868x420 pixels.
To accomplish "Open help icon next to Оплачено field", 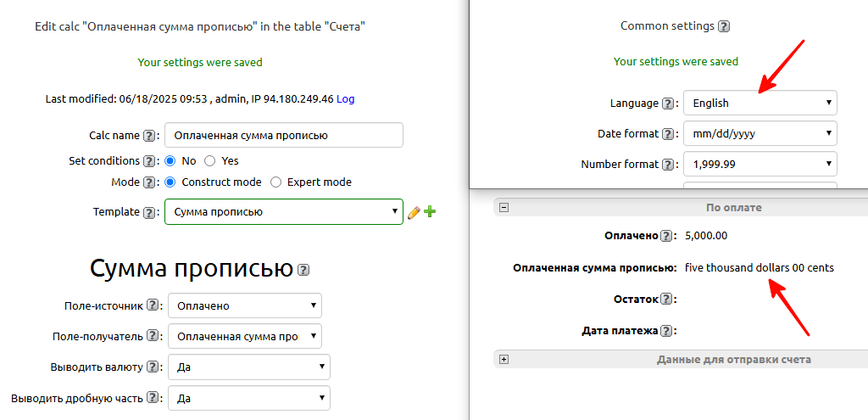I will point(668,236).
